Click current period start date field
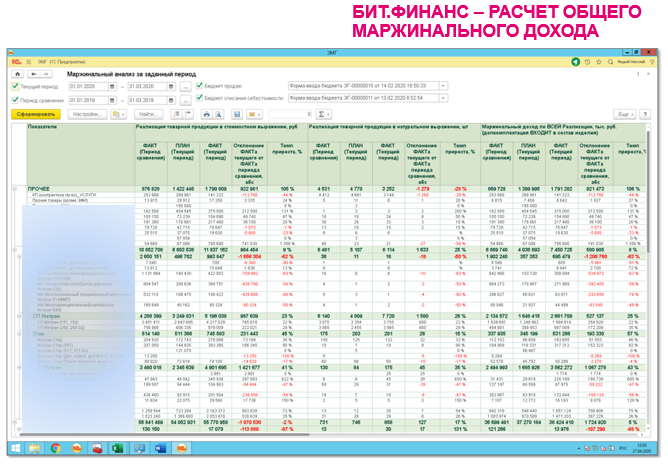The image size is (668, 467). coord(89,86)
